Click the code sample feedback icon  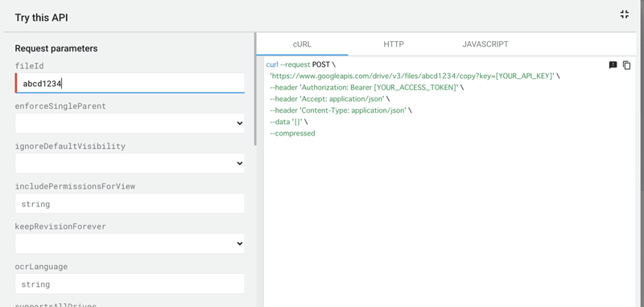[613, 65]
